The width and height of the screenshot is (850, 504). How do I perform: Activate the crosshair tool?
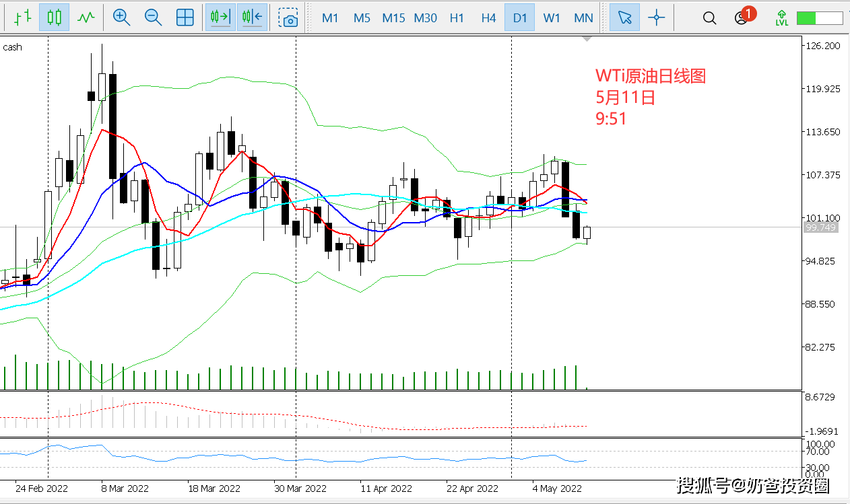coord(657,17)
